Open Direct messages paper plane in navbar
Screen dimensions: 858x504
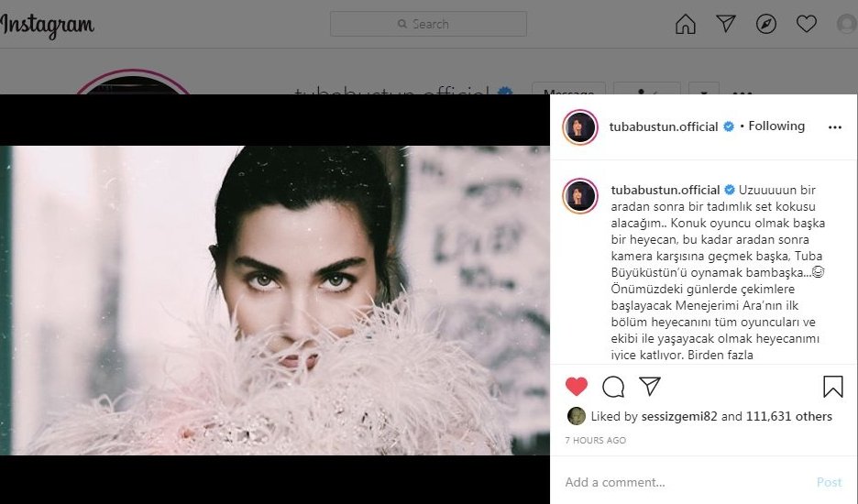point(726,25)
